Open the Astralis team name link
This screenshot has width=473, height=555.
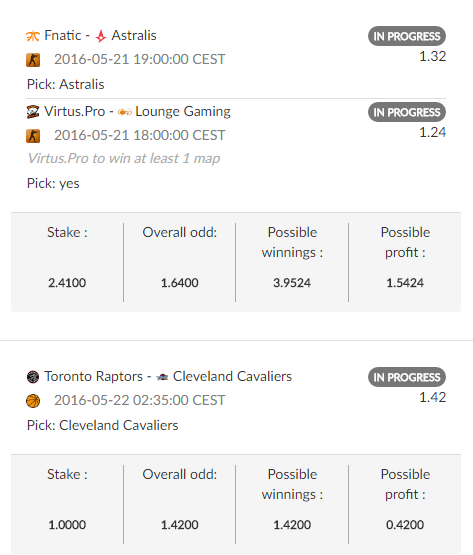pyautogui.click(x=134, y=35)
